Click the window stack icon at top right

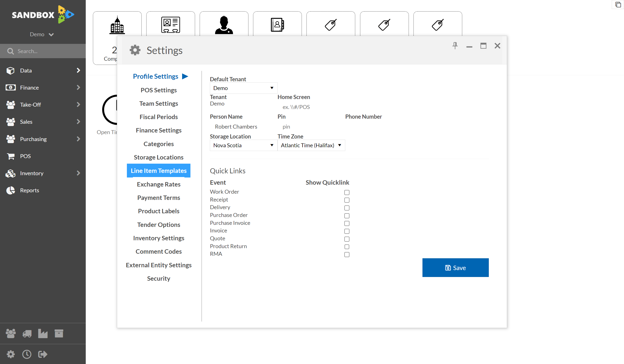[x=618, y=5]
